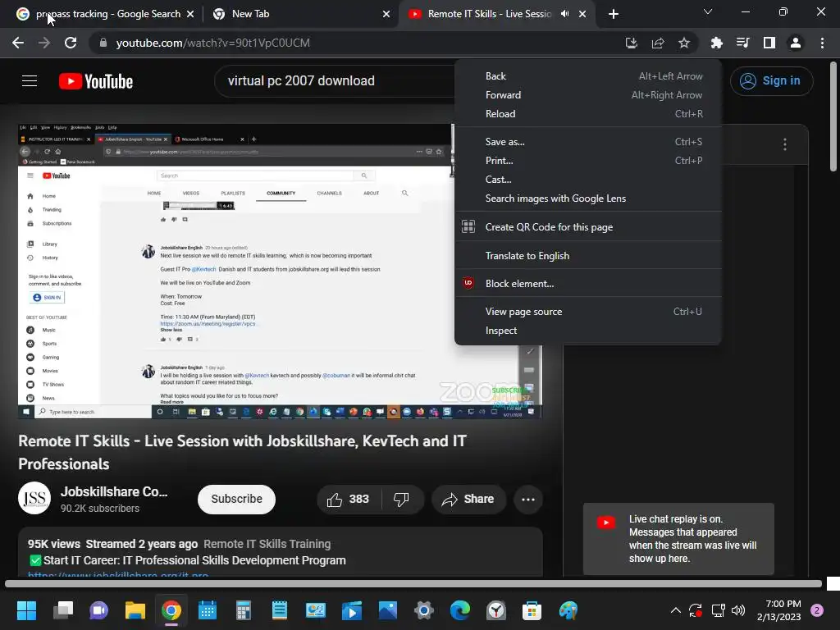Open the media control icon in Chrome toolbar
Viewport: 840px width, 630px height.
coord(742,43)
